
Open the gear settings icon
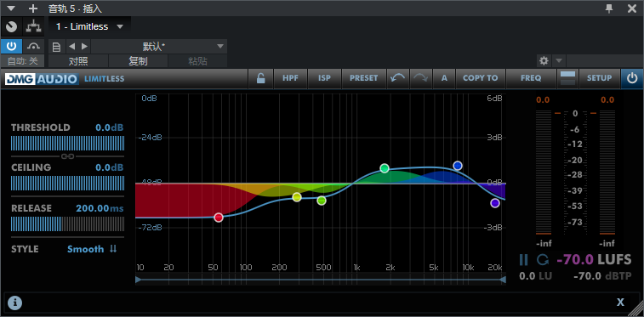click(544, 61)
